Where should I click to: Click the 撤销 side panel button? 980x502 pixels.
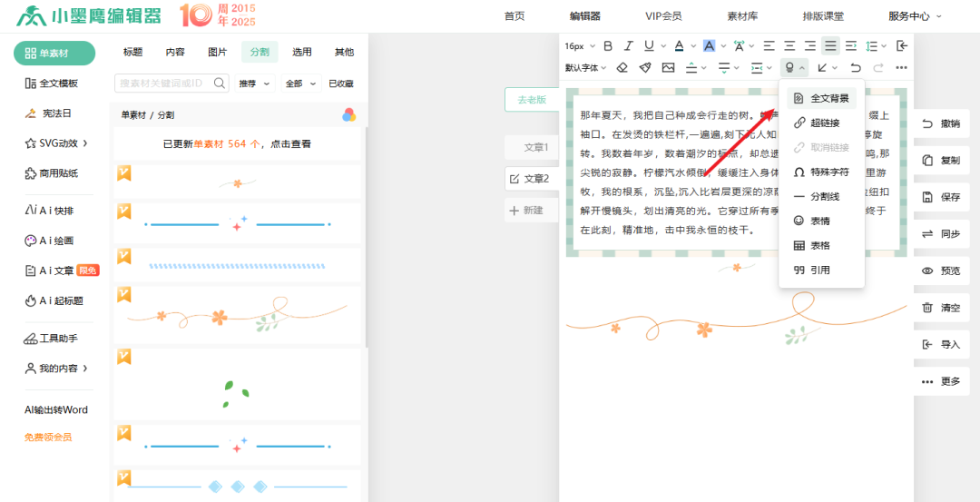(942, 123)
